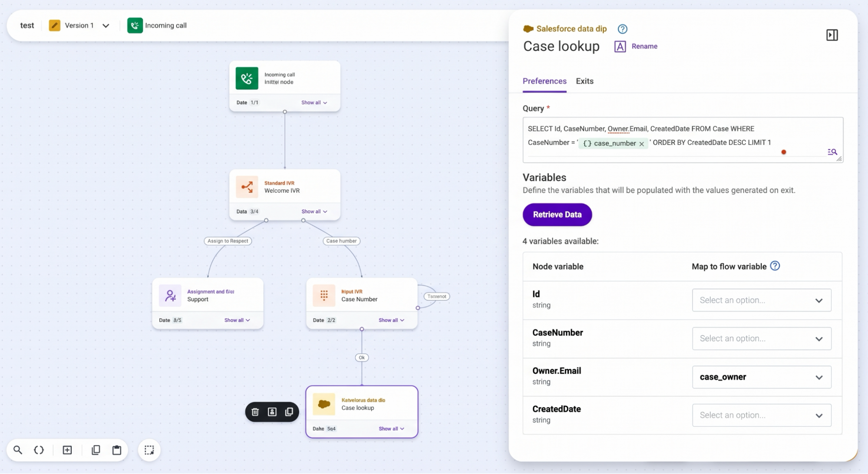Open the CaseNumber flow variable dropdown

[x=762, y=339]
